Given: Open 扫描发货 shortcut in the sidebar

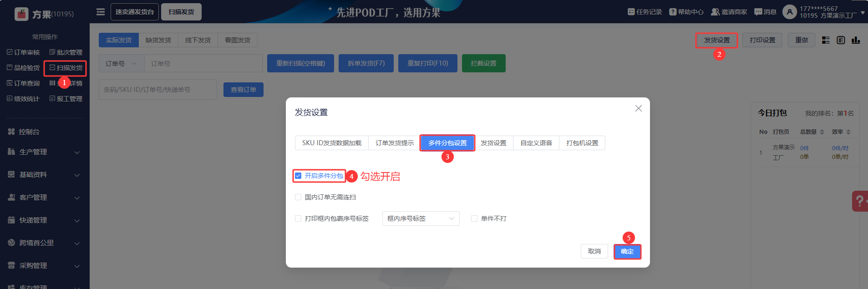Looking at the screenshot, I should (x=66, y=68).
